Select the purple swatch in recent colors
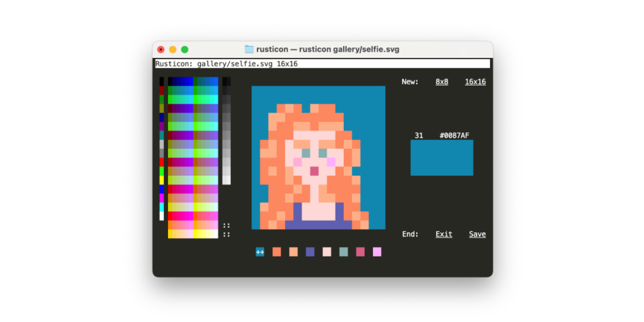Image resolution: width=644 pixels, height=322 pixels. (310, 252)
